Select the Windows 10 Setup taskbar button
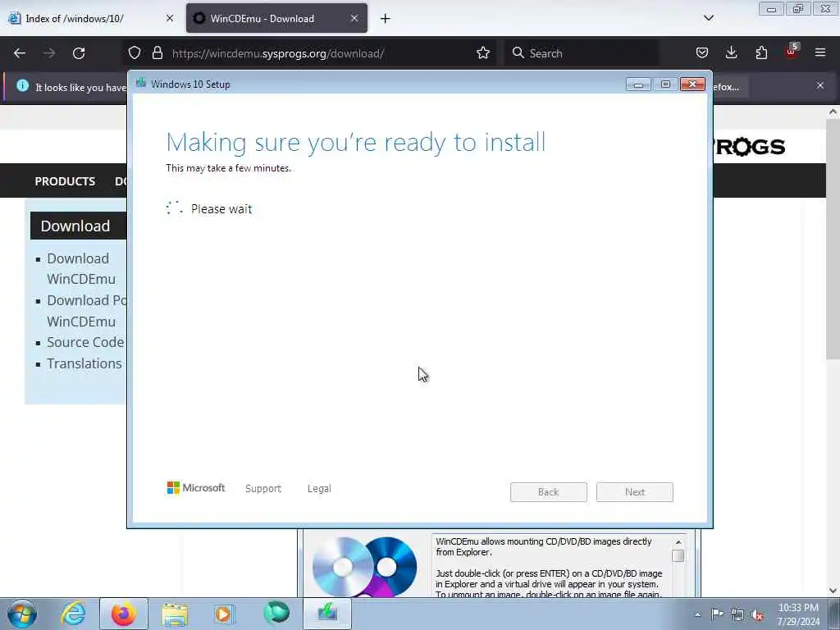Screen dimensions: 840x630 (327, 614)
